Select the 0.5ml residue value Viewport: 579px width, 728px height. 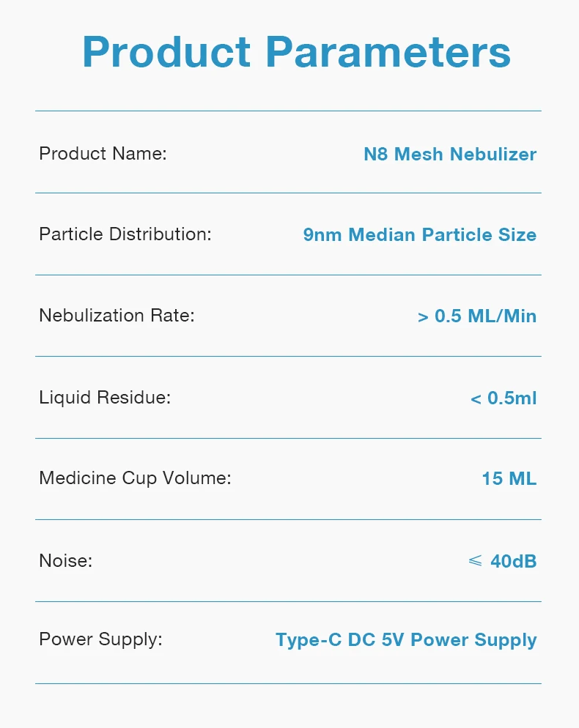(x=512, y=398)
